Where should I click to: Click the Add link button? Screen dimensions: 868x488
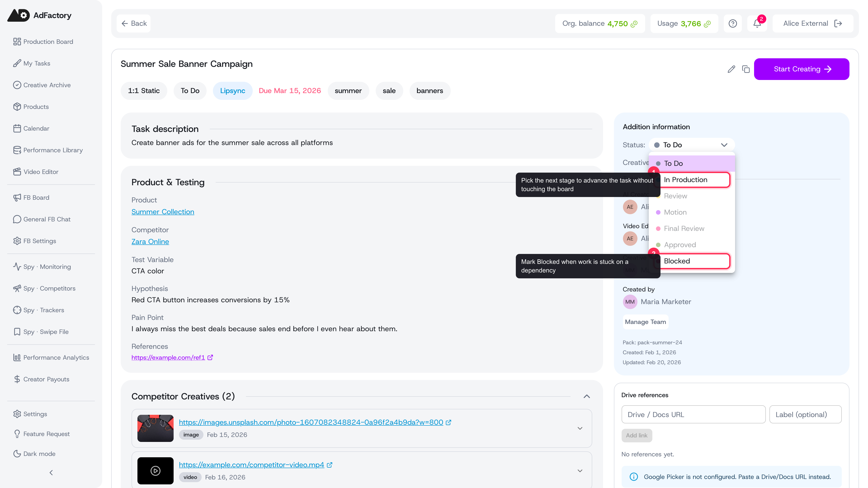[x=637, y=435]
